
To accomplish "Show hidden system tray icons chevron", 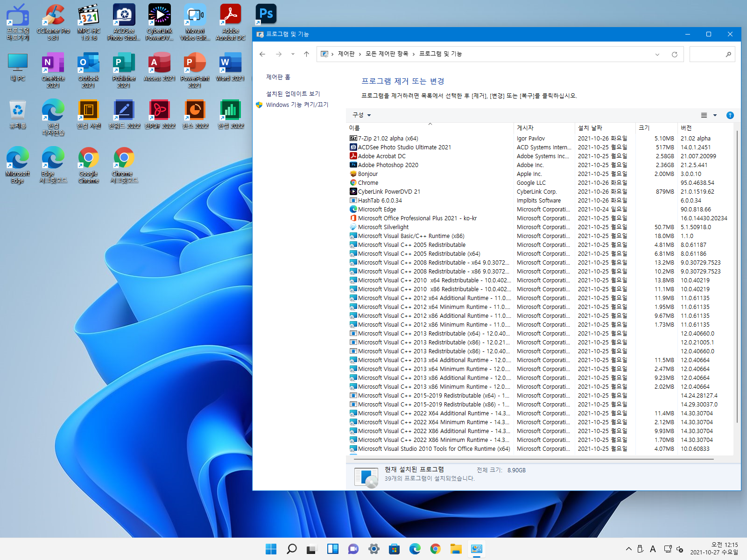I will click(629, 549).
